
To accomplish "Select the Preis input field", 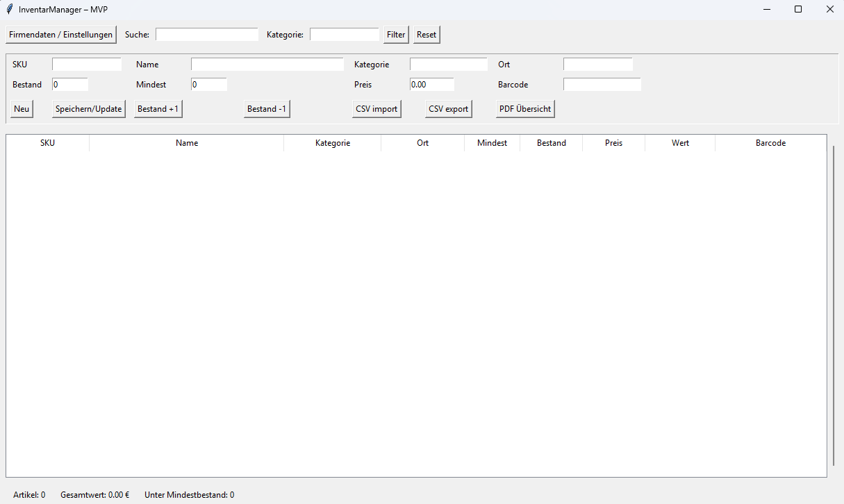I will 431,85.
